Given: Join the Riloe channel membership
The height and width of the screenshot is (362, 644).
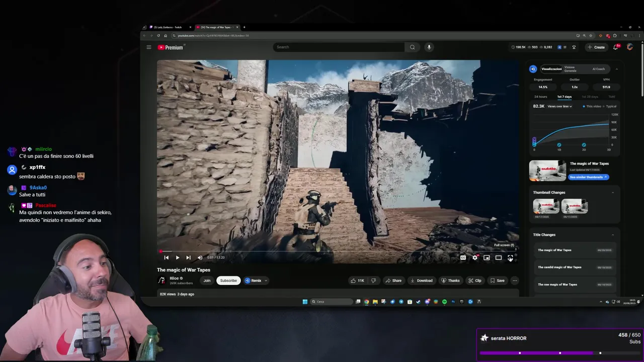Looking at the screenshot, I should [207, 281].
